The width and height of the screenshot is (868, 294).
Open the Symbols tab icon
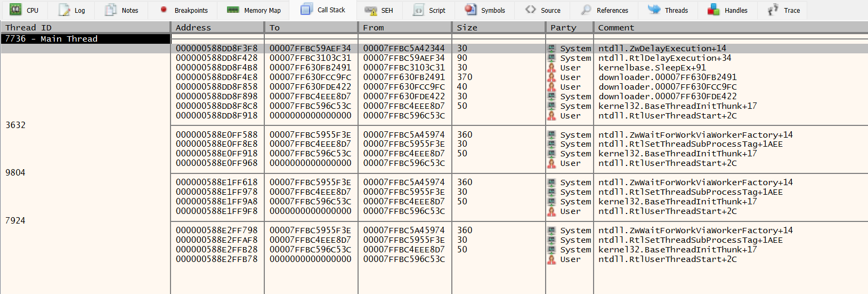(x=470, y=10)
